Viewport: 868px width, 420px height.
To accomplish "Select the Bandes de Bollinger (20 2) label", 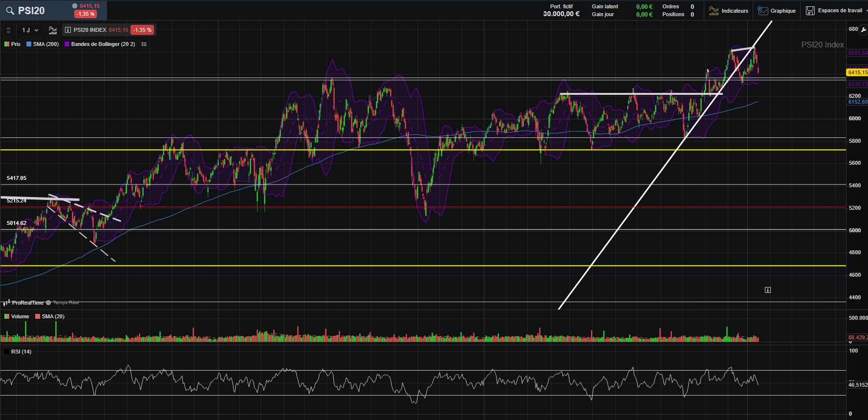I will pyautogui.click(x=103, y=44).
